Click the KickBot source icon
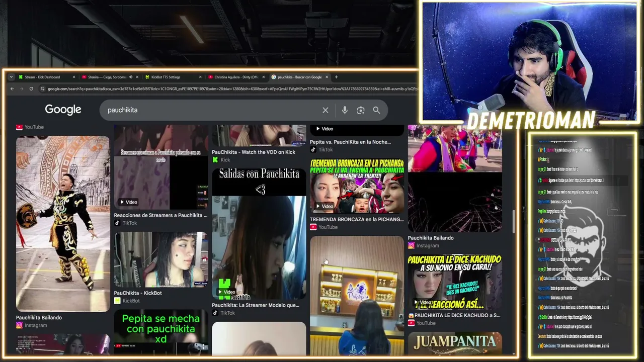Screen dimensions: 644x362 click(x=117, y=301)
